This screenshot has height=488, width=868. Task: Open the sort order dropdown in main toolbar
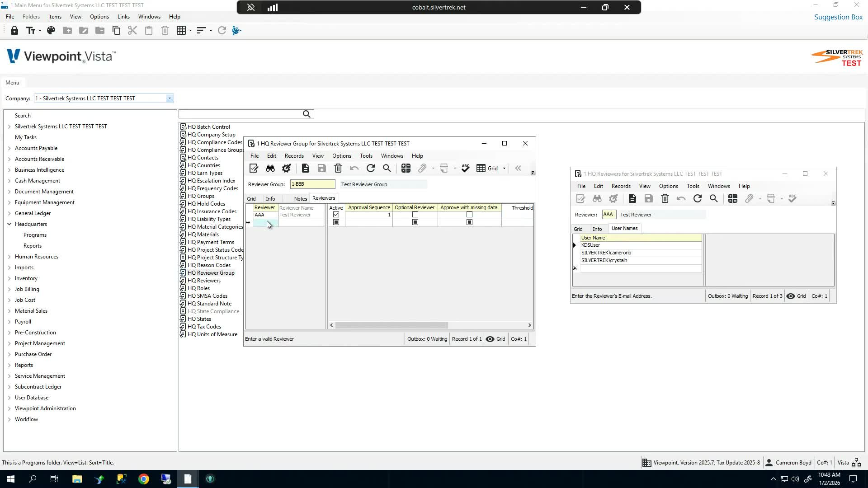tap(211, 31)
